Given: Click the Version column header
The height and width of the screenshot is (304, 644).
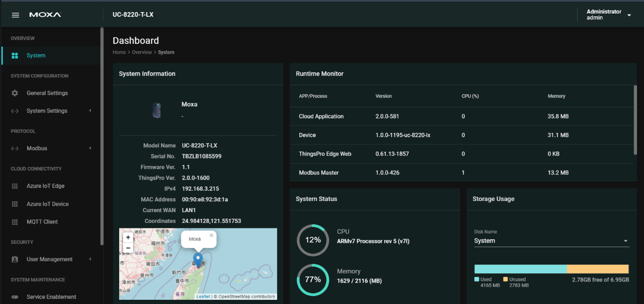Looking at the screenshot, I should pos(383,96).
